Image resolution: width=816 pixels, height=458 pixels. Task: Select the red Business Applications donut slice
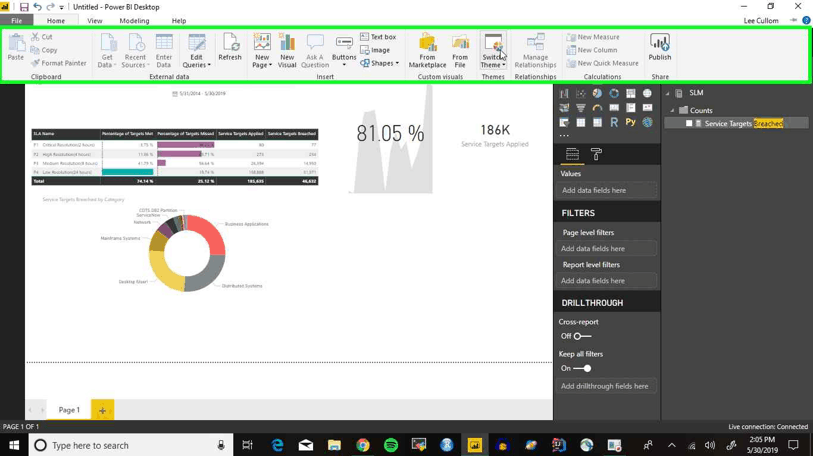(208, 232)
